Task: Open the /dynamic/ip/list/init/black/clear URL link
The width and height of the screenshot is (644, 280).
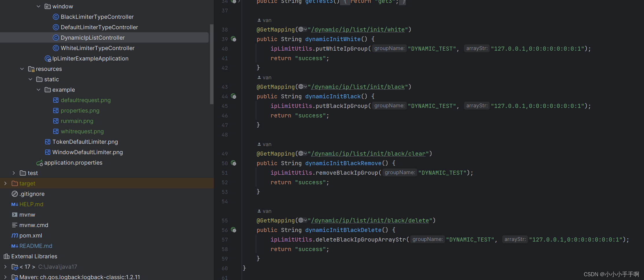Action: pyautogui.click(x=368, y=154)
